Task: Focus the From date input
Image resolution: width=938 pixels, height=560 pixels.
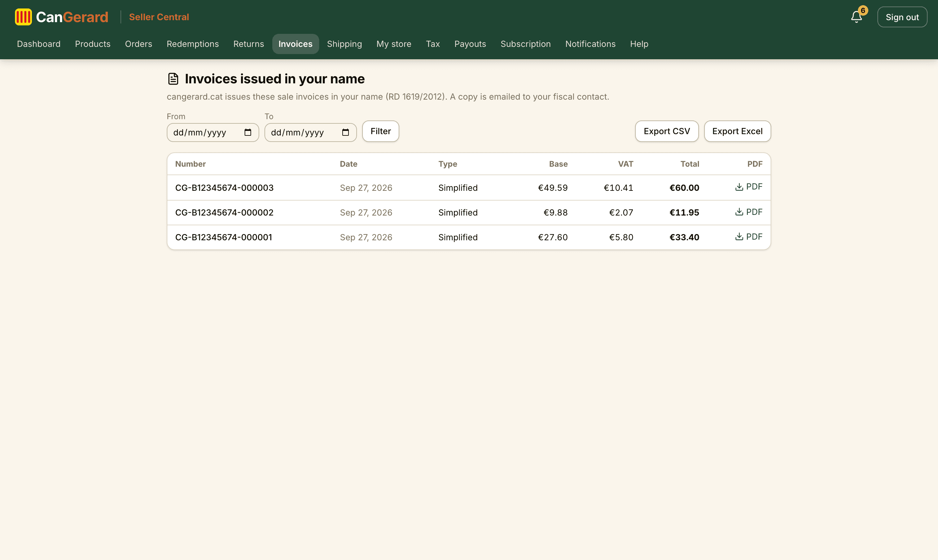Action: coord(213,133)
